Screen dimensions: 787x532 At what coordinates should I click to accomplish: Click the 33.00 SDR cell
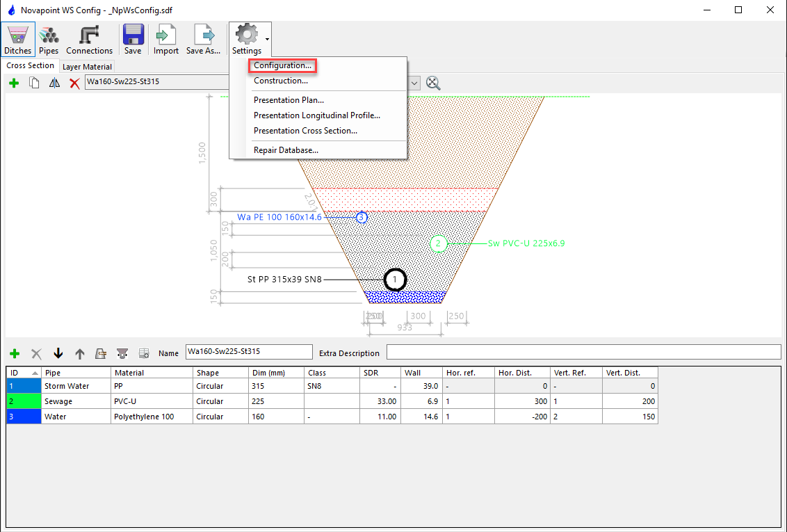pyautogui.click(x=380, y=401)
